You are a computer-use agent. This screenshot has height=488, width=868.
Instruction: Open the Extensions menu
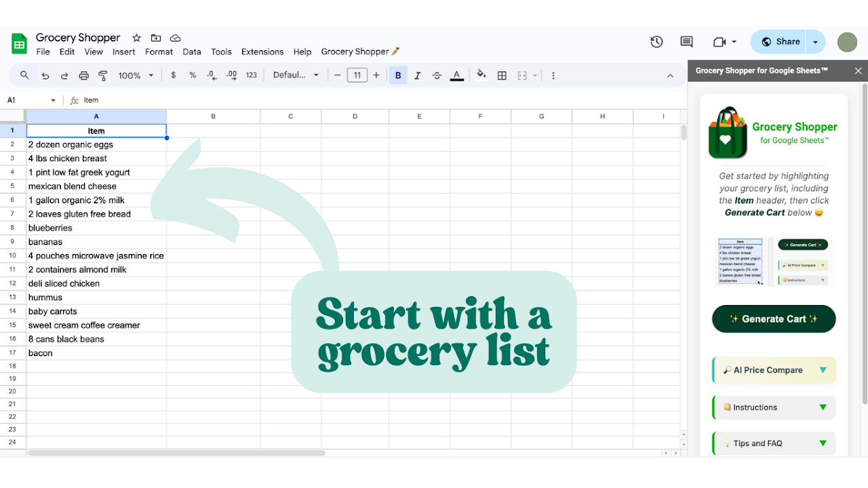point(262,52)
